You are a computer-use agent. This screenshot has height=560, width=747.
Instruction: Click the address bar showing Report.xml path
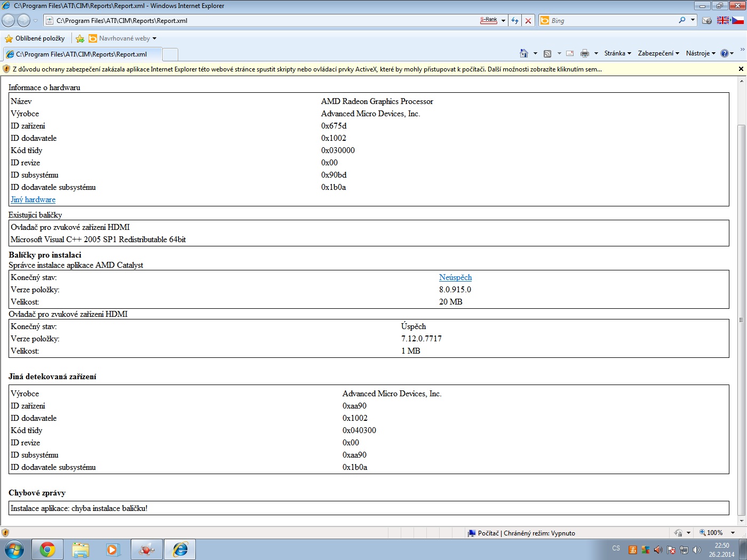[x=261, y=20]
